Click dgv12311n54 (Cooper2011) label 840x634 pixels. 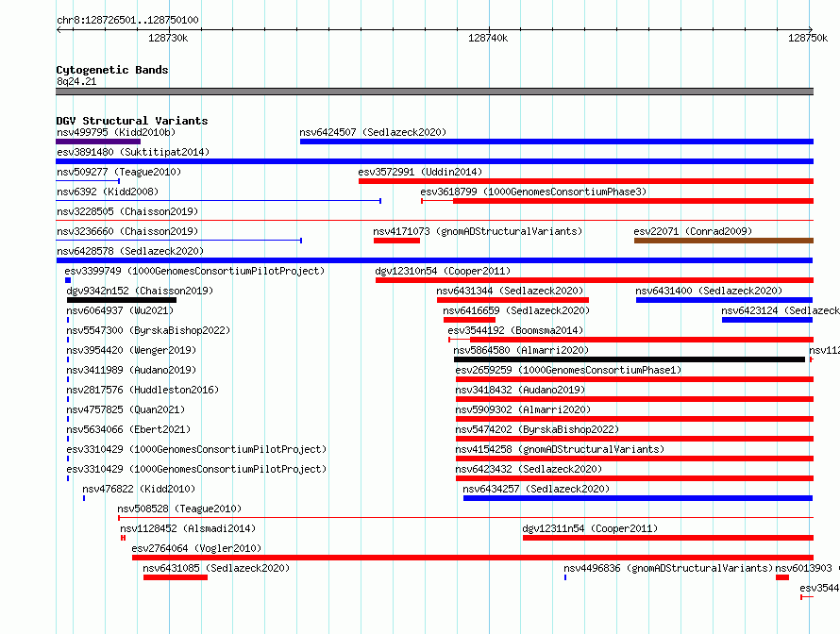[x=590, y=528]
